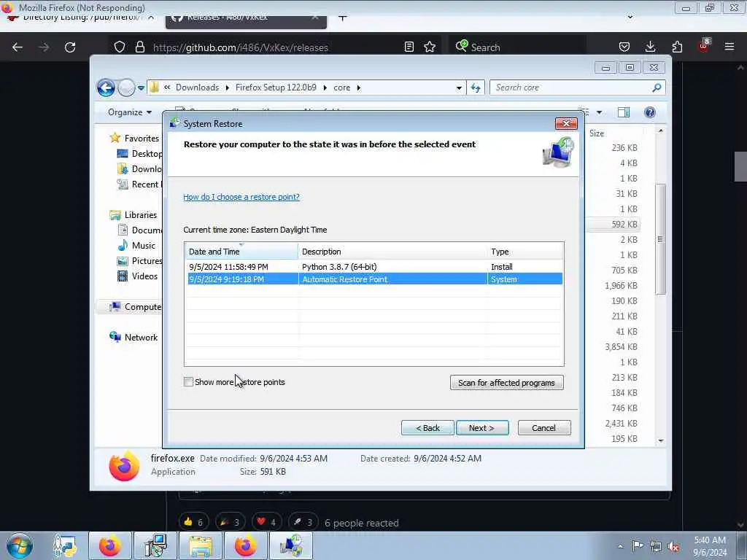Click the GitHub URL address field
Image resolution: width=747 pixels, height=560 pixels.
241,47
